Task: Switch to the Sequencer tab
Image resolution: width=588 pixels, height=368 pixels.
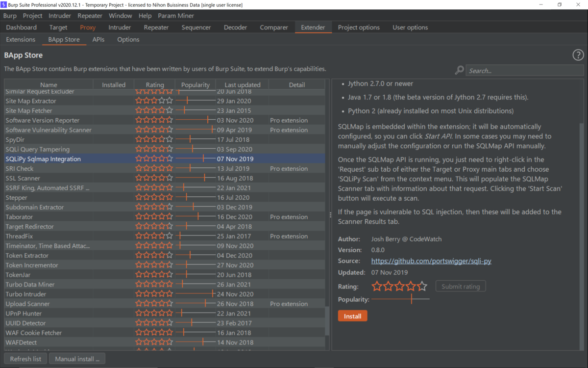Action: [196, 27]
